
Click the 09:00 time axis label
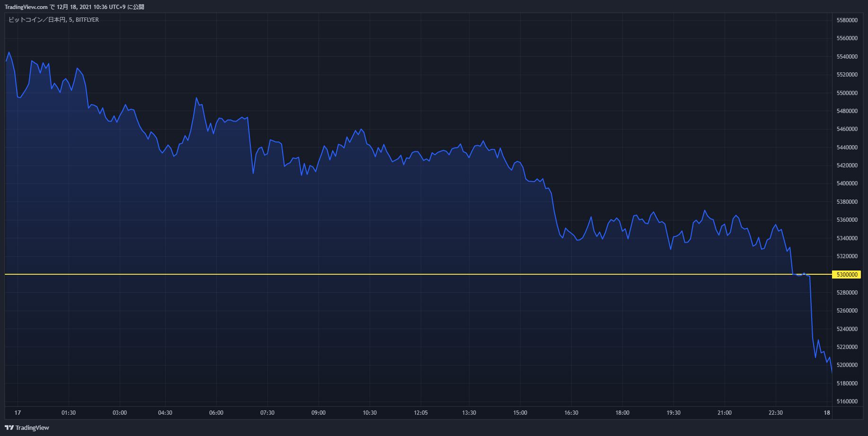point(319,413)
